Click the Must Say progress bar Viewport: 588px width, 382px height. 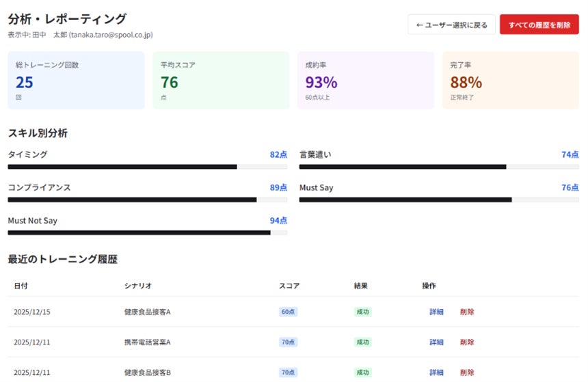439,200
